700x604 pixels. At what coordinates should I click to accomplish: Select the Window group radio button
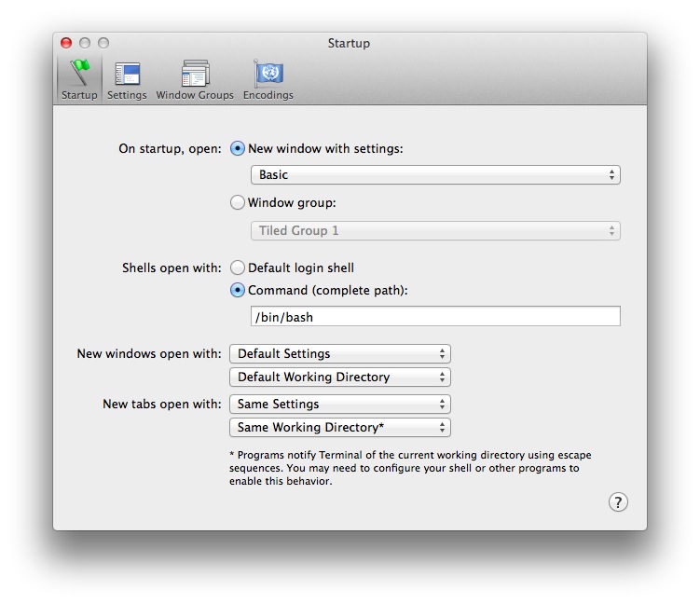pos(238,202)
